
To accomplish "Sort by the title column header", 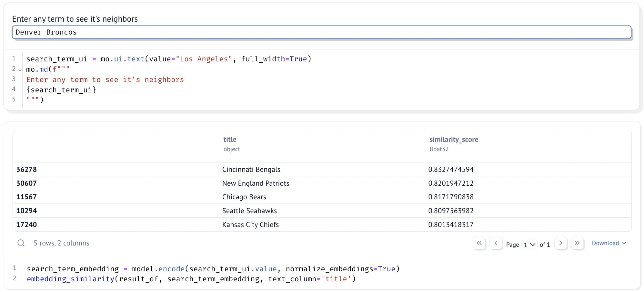I will point(230,139).
